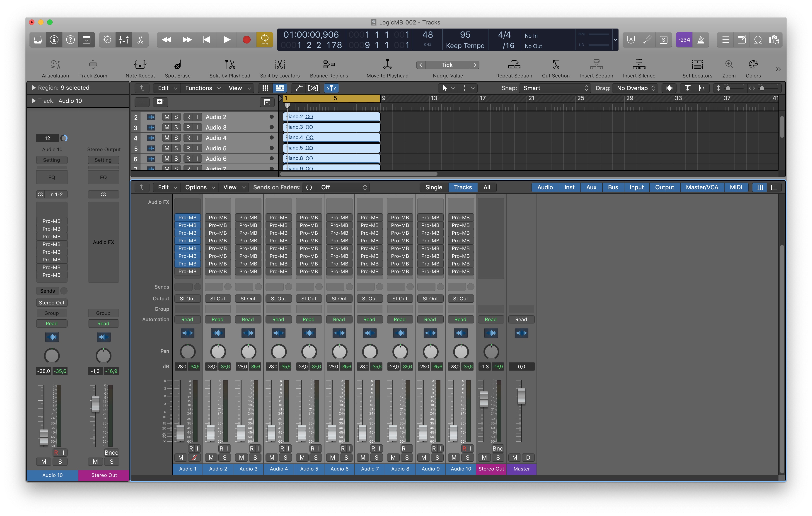
Task: Open the mixer View menu
Action: [x=234, y=187]
